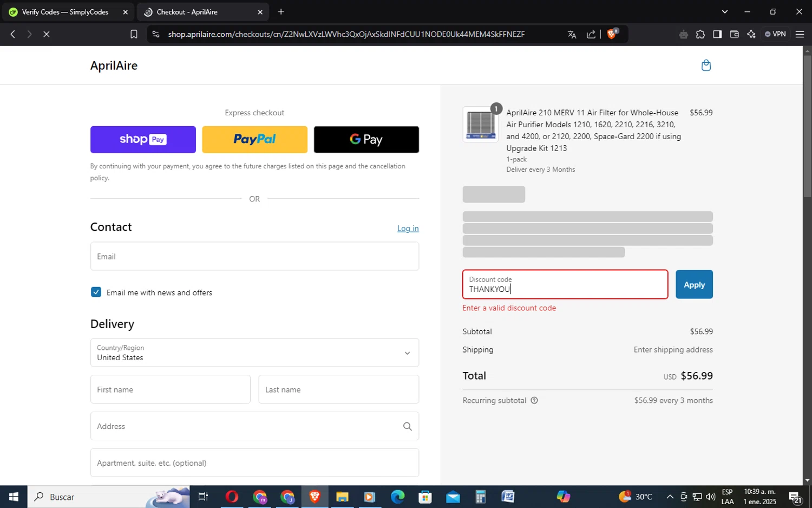Screen dimensions: 812x508
Task: Apply the discount code
Action: pos(694,284)
